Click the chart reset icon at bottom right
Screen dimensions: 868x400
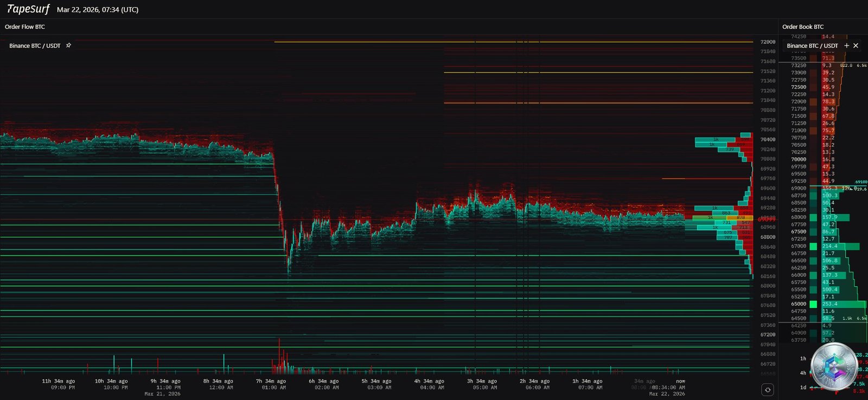(767, 390)
